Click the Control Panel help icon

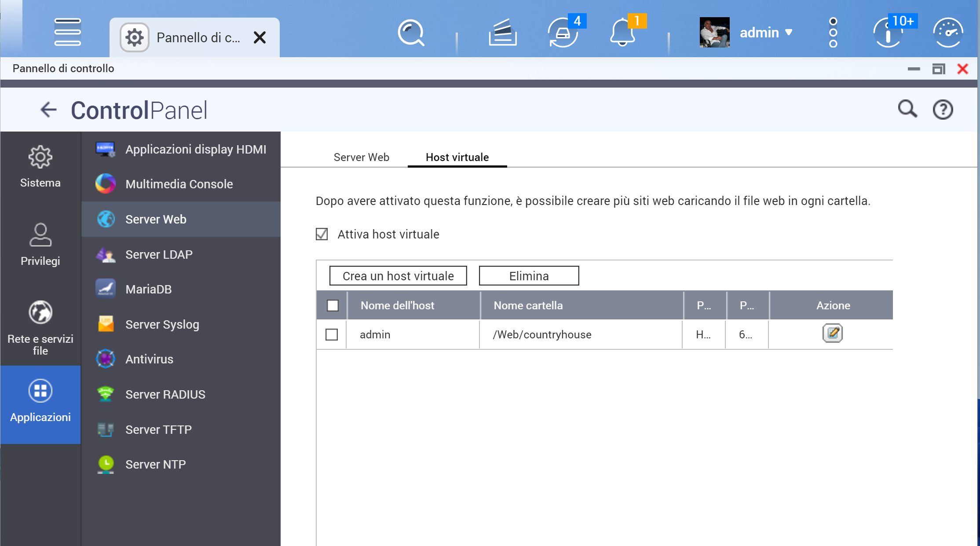pyautogui.click(x=943, y=110)
